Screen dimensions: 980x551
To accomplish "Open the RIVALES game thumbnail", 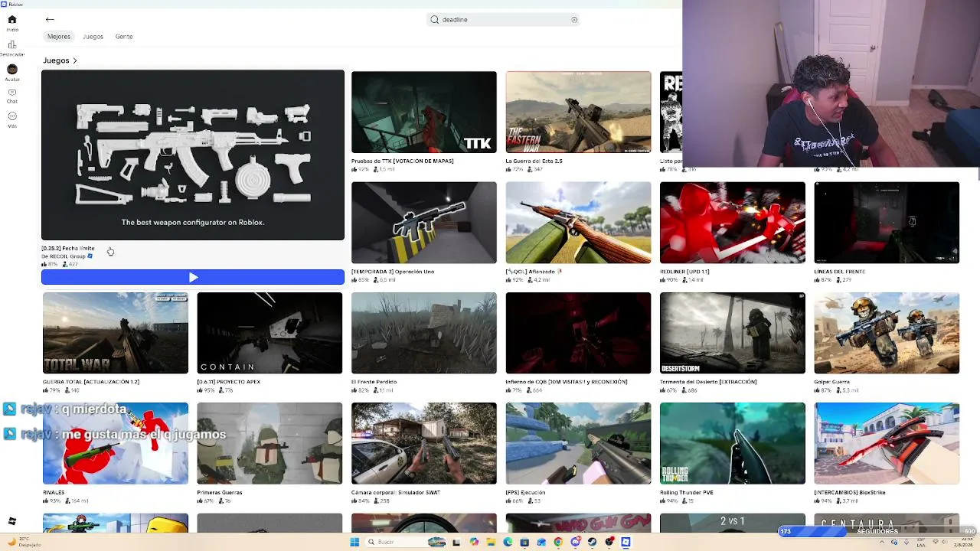I will point(116,444).
